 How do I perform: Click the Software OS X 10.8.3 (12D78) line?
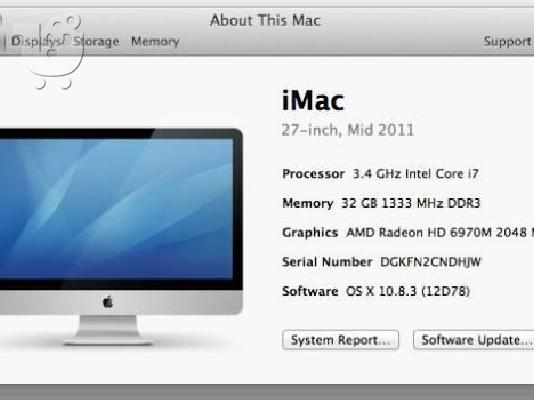click(376, 291)
